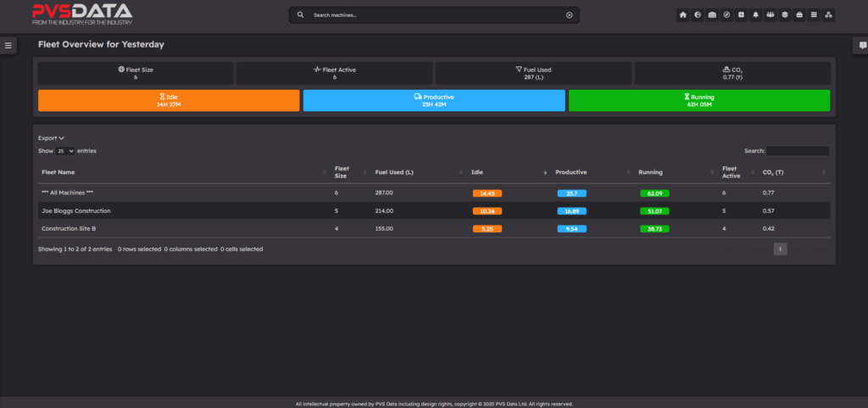868x408 pixels.
Task: Open the chat feedback icon
Action: coord(861,46)
